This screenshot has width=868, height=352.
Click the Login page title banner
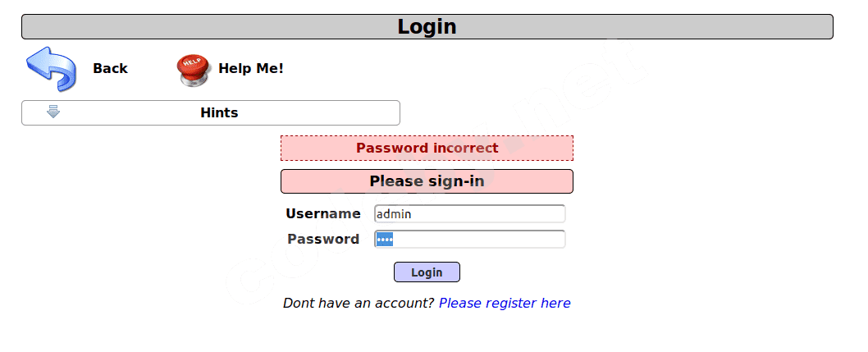[427, 27]
